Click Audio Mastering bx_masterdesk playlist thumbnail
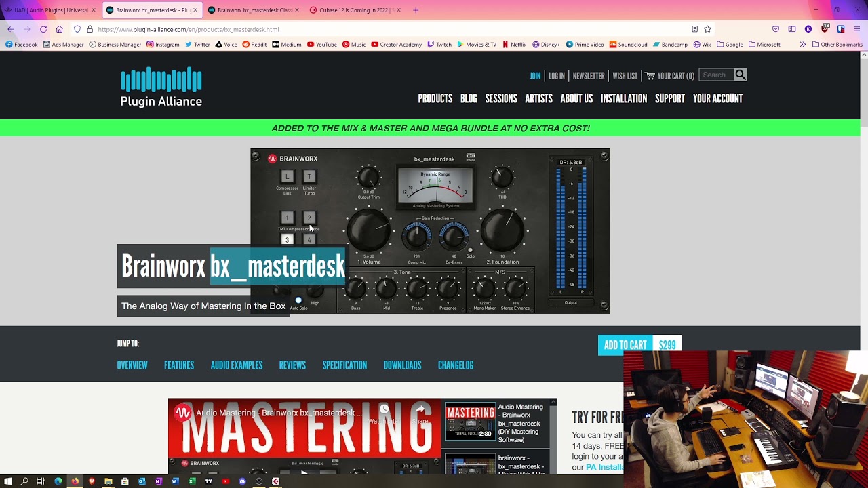This screenshot has width=868, height=488. 470,422
